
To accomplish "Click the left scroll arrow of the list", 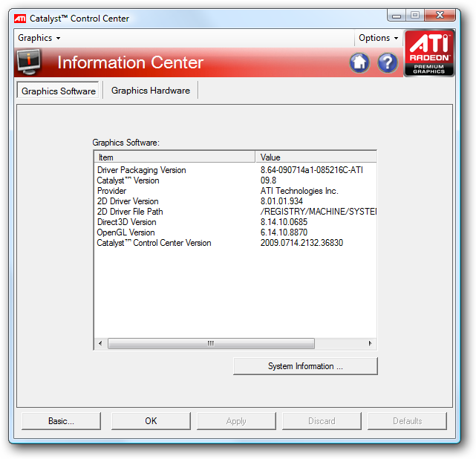I will [x=100, y=343].
